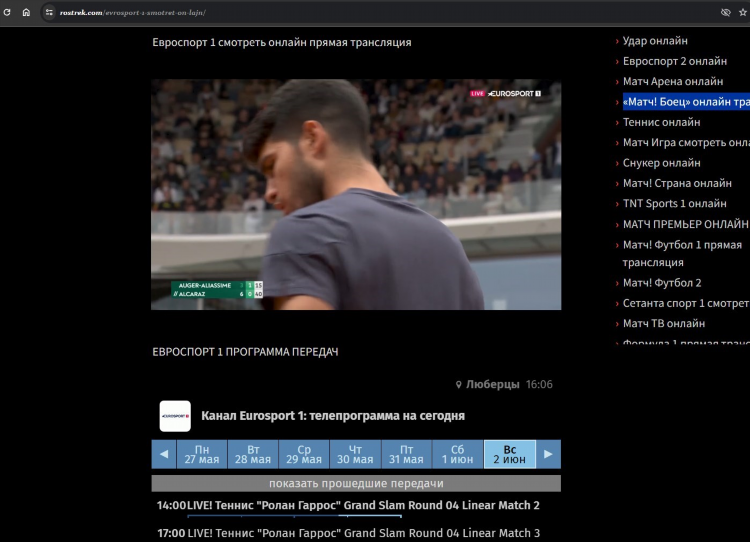The width and height of the screenshot is (750, 542).
Task: Open Евроспорт 2 онлайн sidebar link
Action: click(674, 61)
